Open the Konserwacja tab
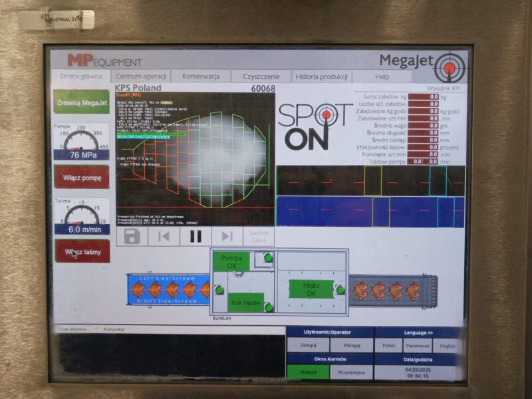 click(201, 76)
